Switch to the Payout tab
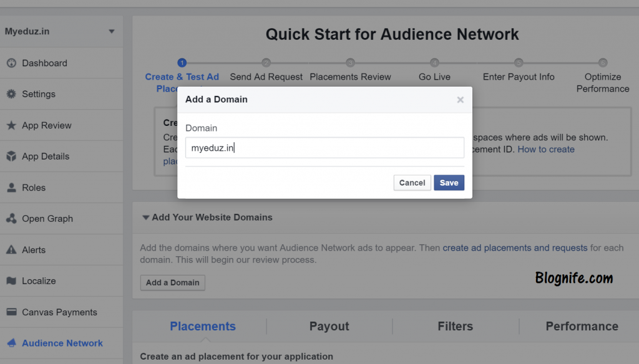Viewport: 639px width, 364px height. (x=329, y=326)
